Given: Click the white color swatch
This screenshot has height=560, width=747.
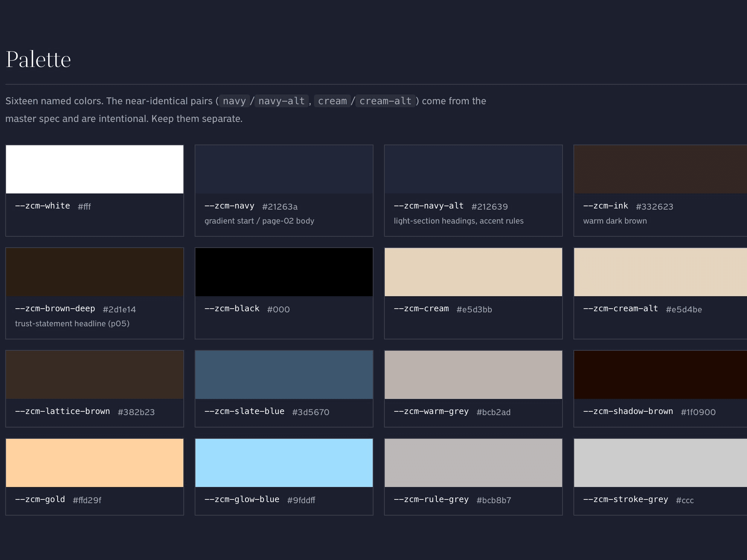Looking at the screenshot, I should 95,169.
